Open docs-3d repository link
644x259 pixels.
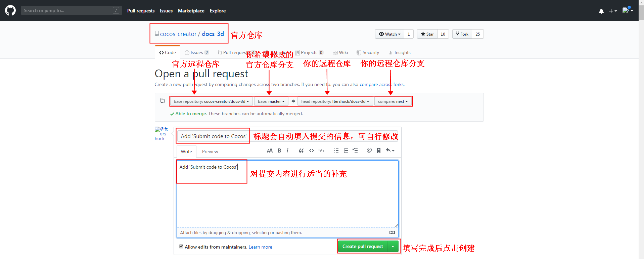tap(213, 34)
